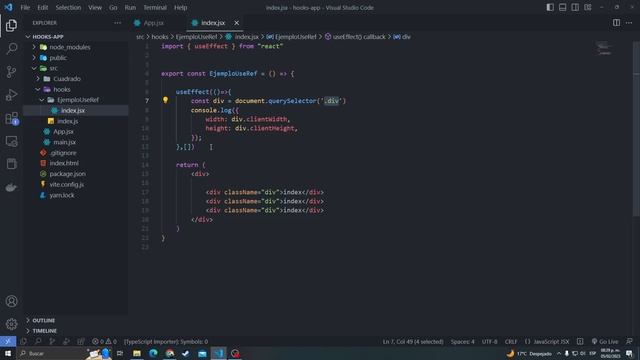Click the split editor right icon
Image resolution: width=640 pixels, height=360 pixels.
click(x=616, y=23)
